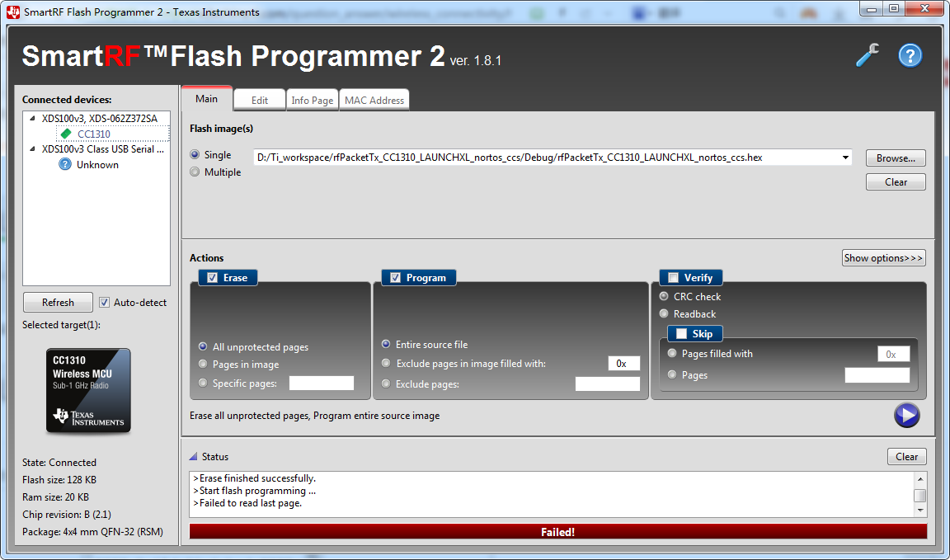This screenshot has width=950, height=560.
Task: Toggle the Program checkbox
Action: tap(395, 278)
